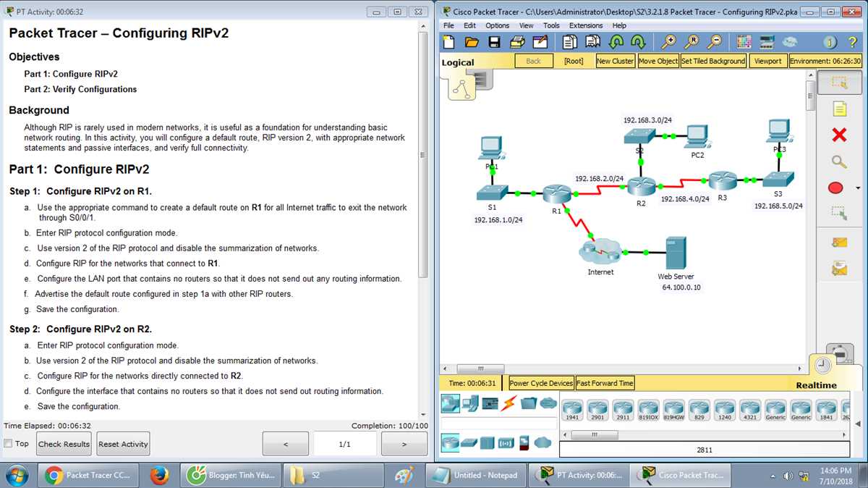Select the Inspect magnifier tool
Viewport: 868px width, 488px height.
pos(839,161)
